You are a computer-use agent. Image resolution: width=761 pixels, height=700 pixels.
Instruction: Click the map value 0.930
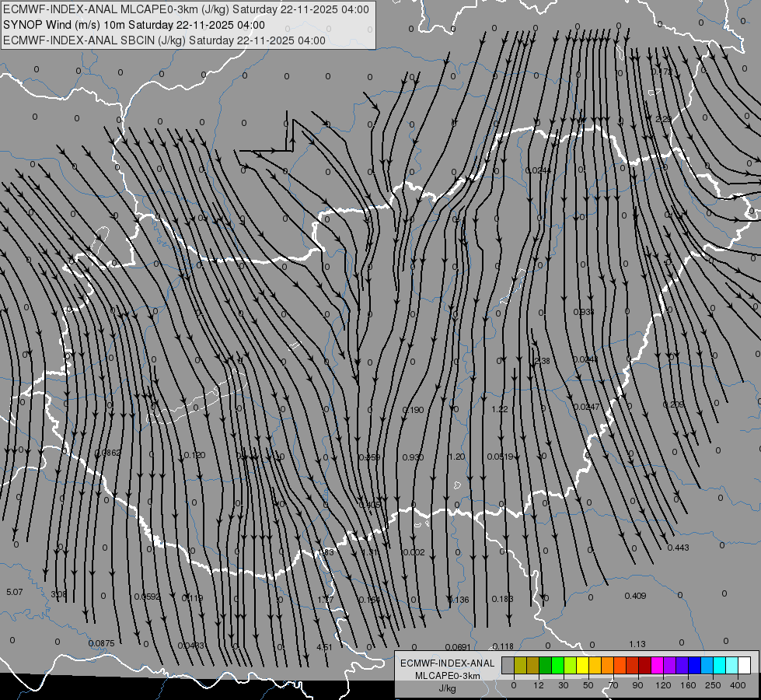pyautogui.click(x=413, y=457)
